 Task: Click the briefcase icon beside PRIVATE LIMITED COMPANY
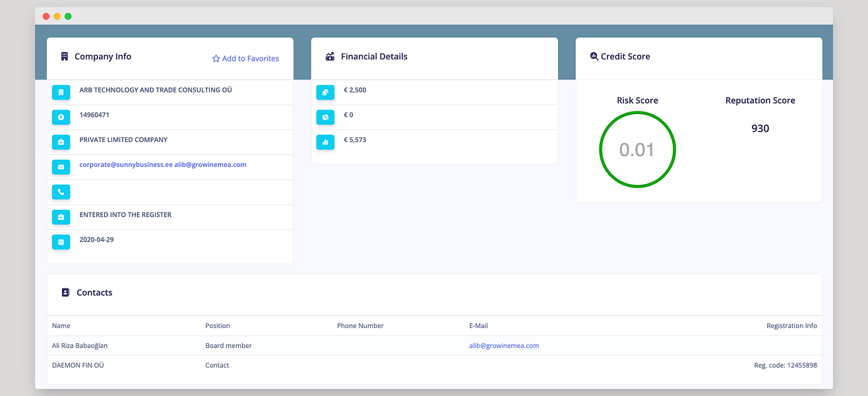(61, 142)
